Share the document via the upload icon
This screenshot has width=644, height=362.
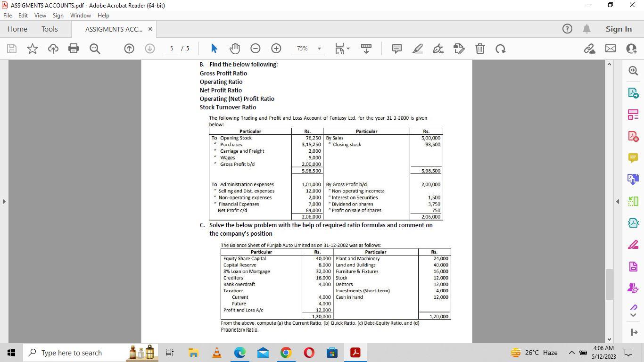pyautogui.click(x=52, y=49)
